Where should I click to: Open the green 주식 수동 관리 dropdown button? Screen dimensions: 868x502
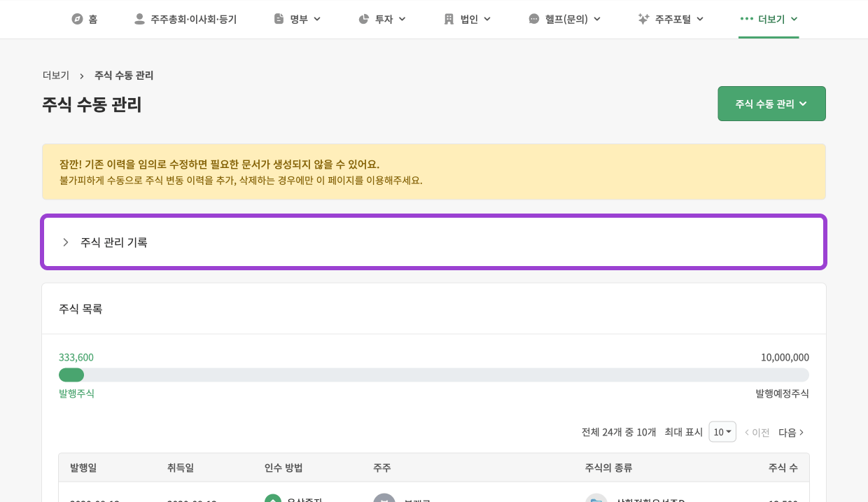point(771,104)
